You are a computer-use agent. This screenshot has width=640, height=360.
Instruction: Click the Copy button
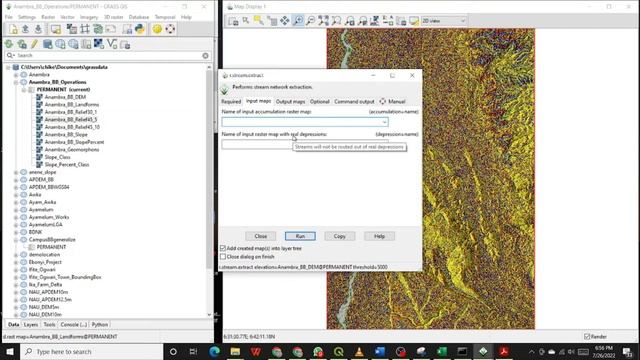(339, 236)
